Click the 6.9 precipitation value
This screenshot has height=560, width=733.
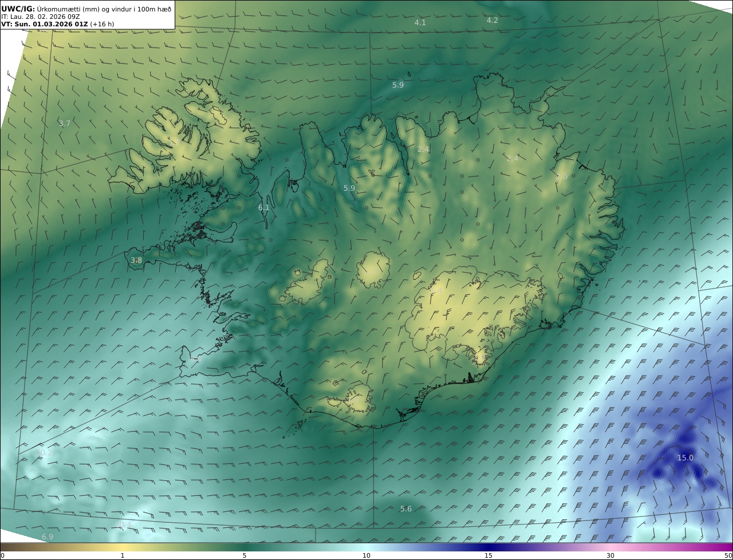(48, 537)
